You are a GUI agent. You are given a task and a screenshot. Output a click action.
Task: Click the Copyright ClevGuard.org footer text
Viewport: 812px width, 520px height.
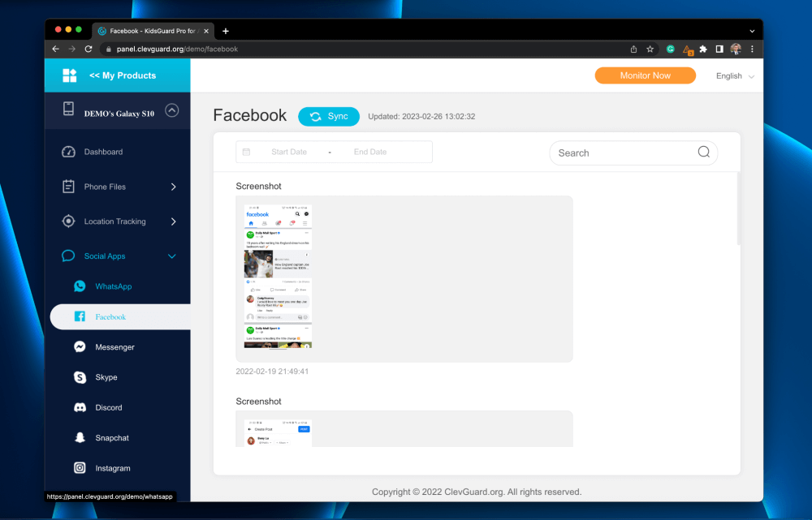(477, 492)
